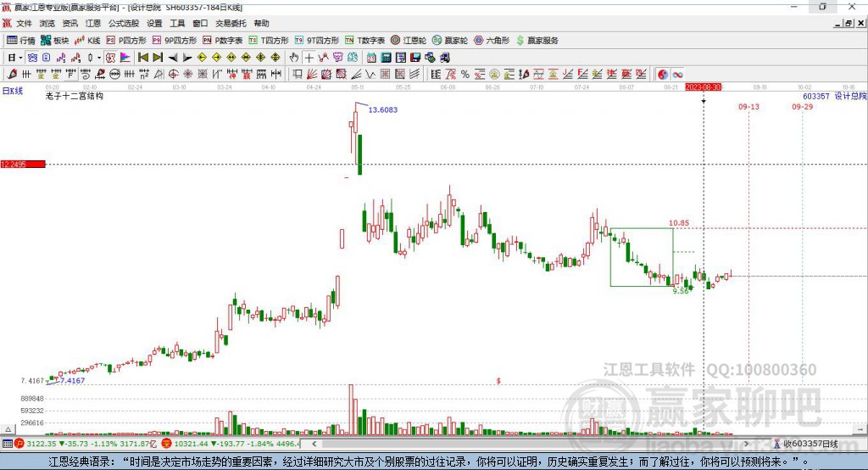This screenshot has width=868, height=470.
Task: Toggle the yin-yang icon
Action: pos(663,75)
